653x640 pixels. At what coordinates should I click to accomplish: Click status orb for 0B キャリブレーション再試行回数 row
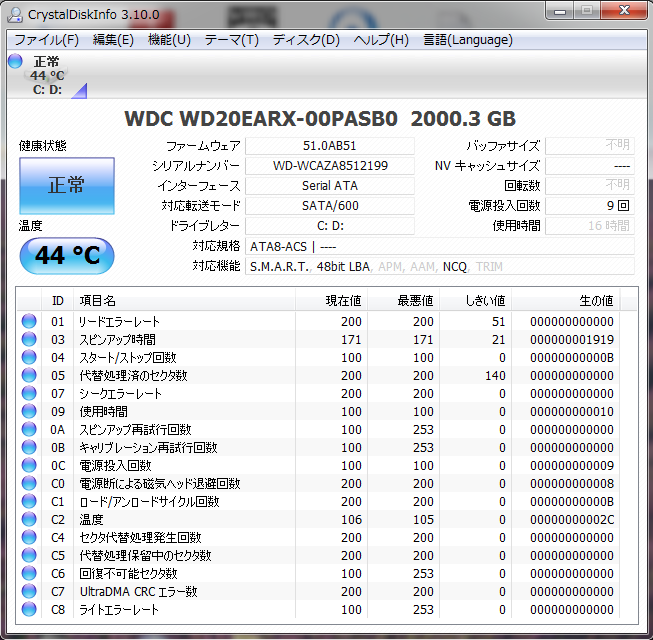(x=29, y=447)
